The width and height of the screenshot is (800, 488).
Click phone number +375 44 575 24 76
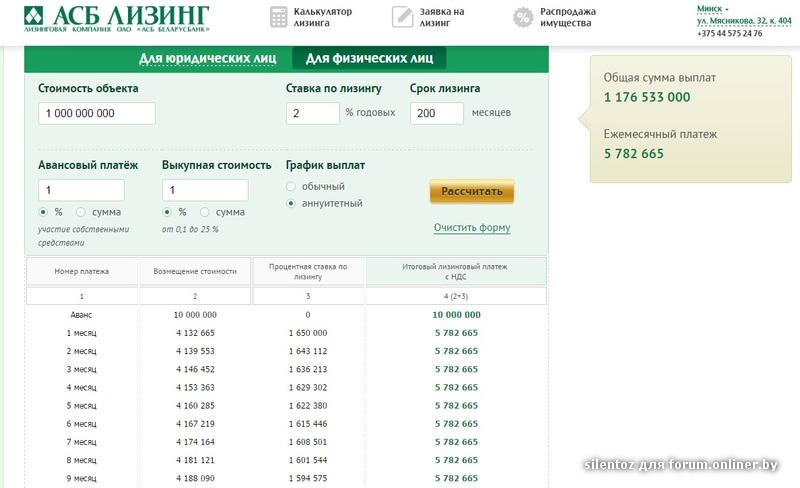730,33
